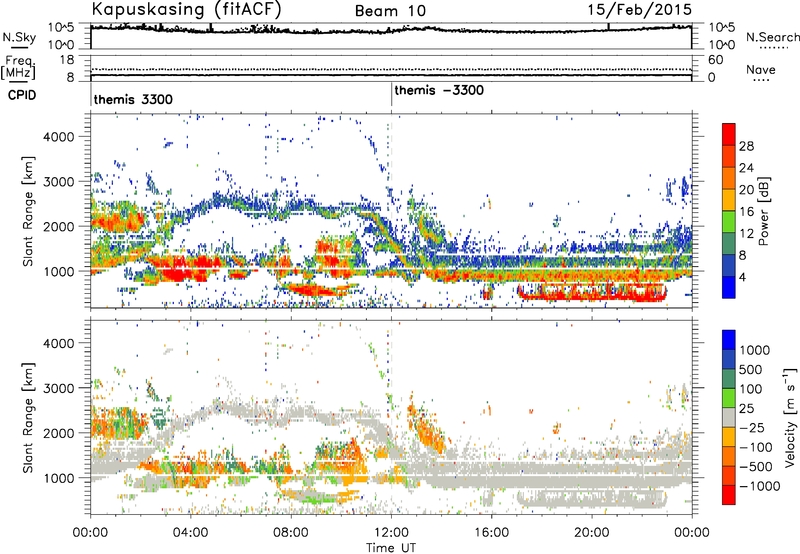Click the right-side "10^0" noise axis tick
Screen dimensions: 800x554
coord(722,45)
